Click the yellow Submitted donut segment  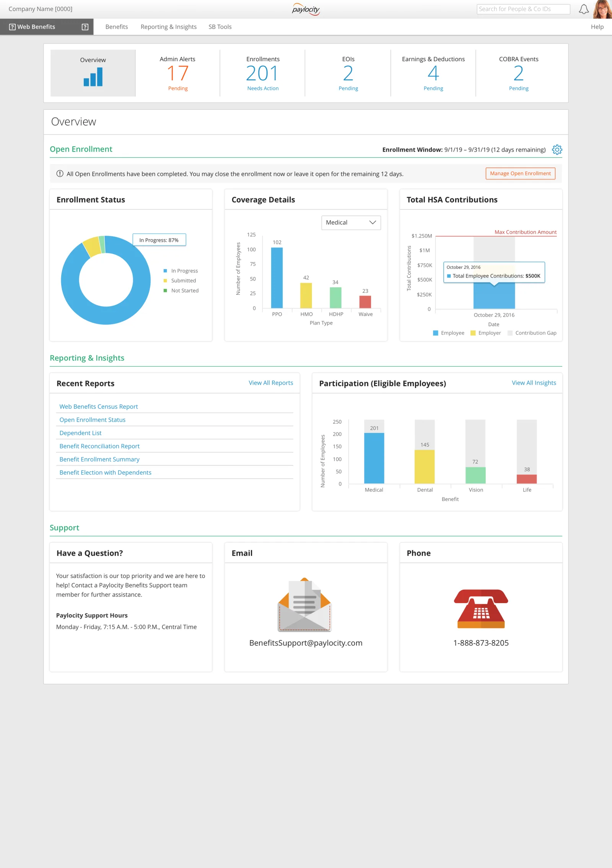(92, 247)
